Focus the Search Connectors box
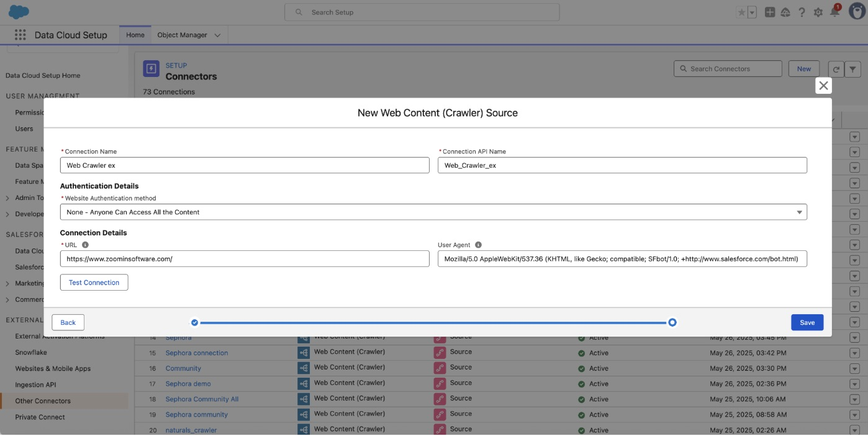The image size is (868, 436). [728, 69]
